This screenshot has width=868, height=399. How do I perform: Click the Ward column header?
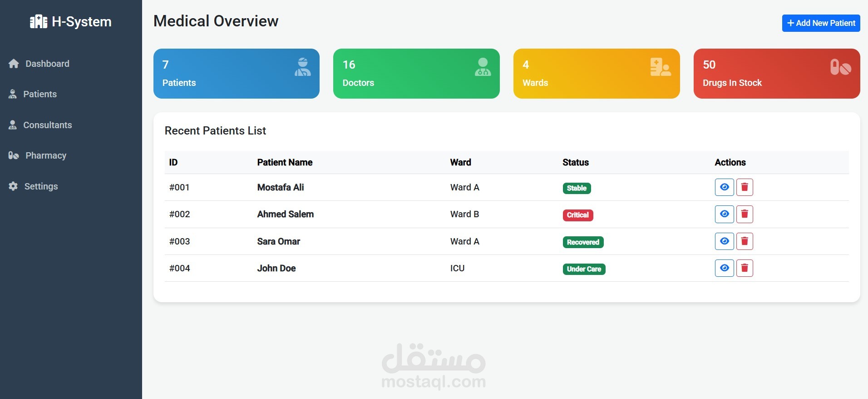tap(460, 162)
